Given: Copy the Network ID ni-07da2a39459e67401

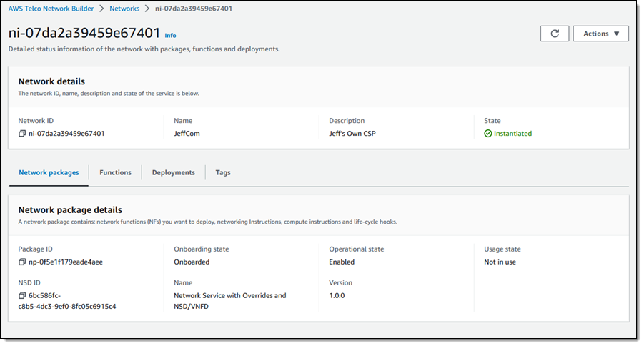Looking at the screenshot, I should click(21, 134).
